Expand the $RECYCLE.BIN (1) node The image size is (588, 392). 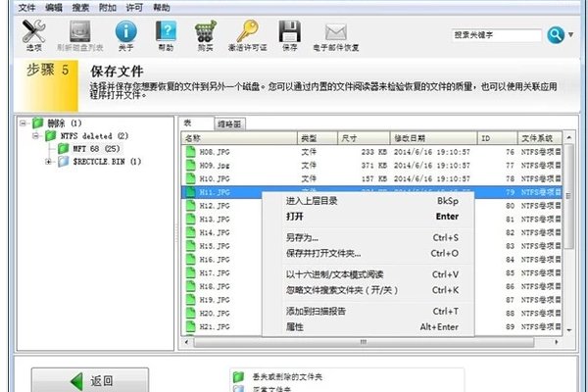(48, 162)
